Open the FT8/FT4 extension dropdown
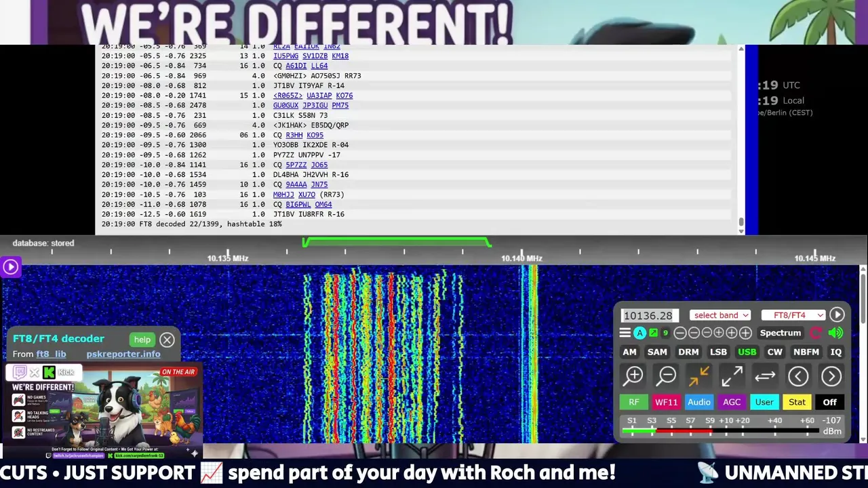This screenshot has height=488, width=868. pos(793,315)
